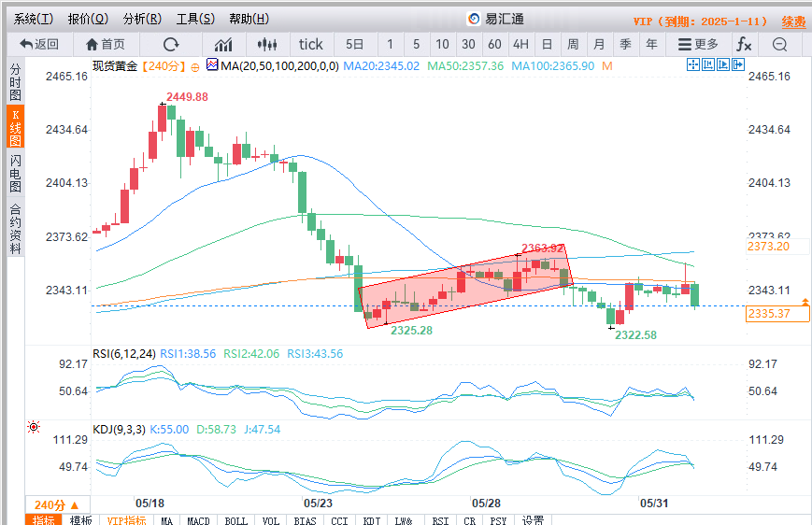The width and height of the screenshot is (812, 525).
Task: Expand the 更多 more options menu
Action: pos(698,44)
